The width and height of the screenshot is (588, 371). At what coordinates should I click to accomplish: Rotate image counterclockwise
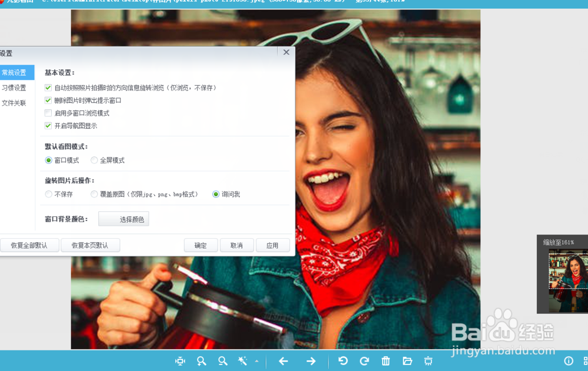tap(343, 361)
